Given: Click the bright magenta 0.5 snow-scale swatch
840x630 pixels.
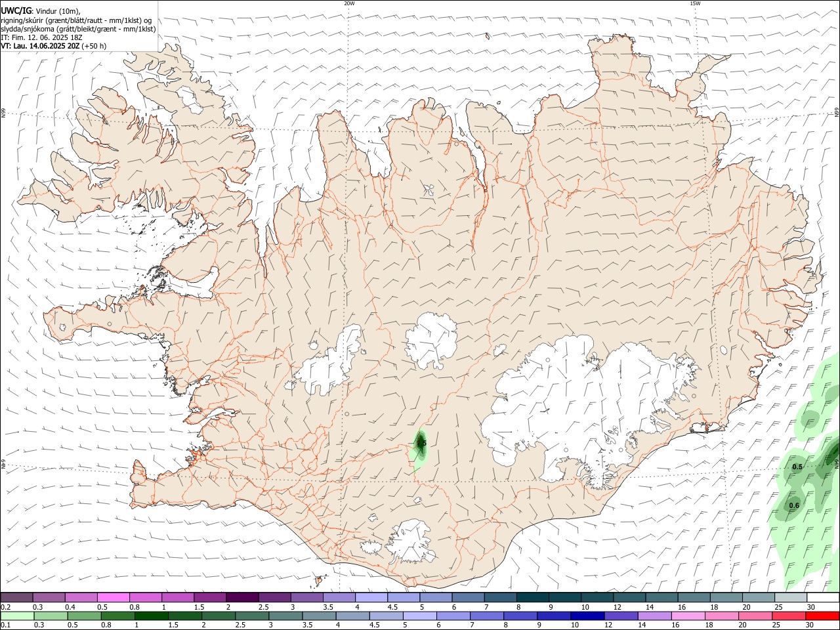Looking at the screenshot, I should click(x=114, y=598).
